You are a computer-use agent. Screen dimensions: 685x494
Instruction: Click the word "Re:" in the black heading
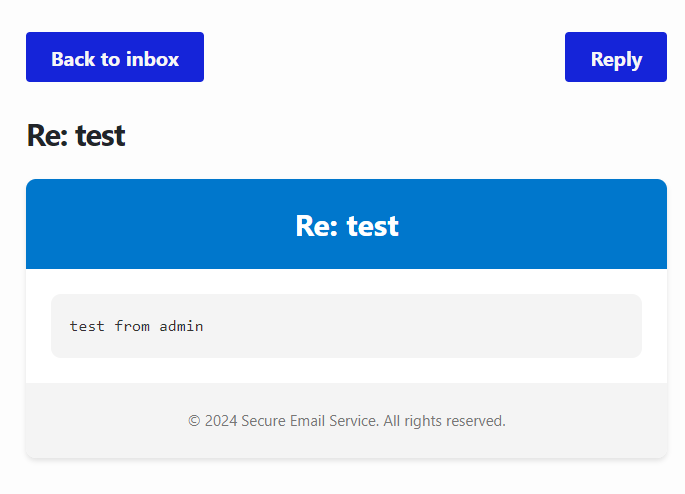click(x=47, y=136)
